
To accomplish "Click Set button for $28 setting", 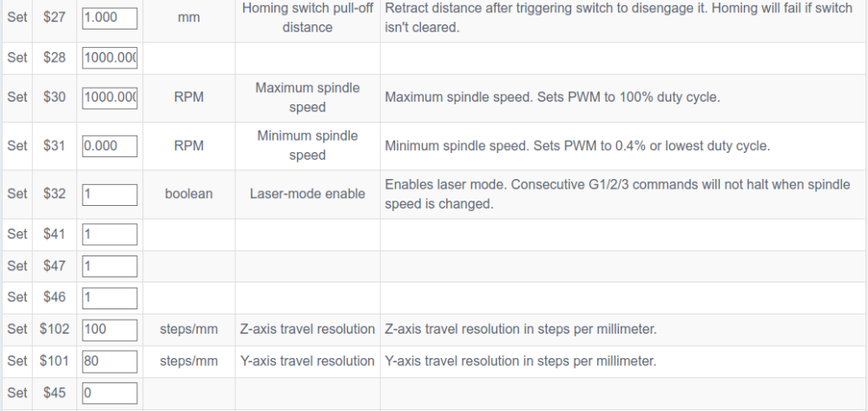I will [x=17, y=58].
